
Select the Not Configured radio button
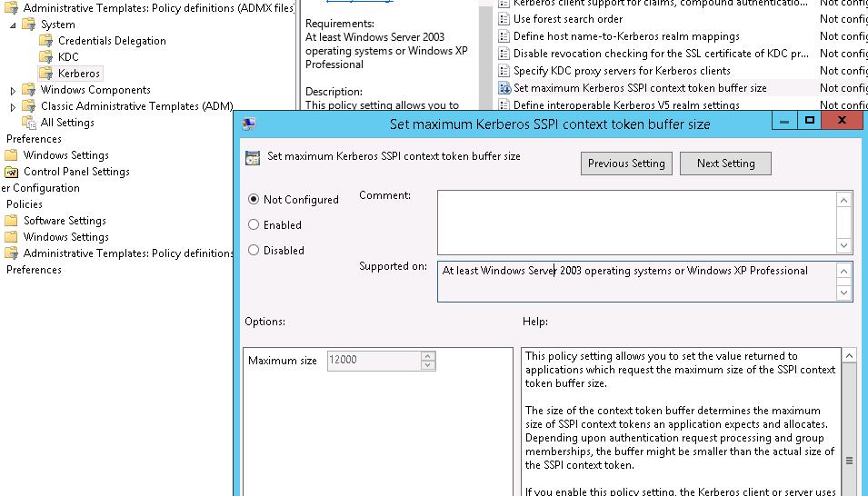click(254, 200)
